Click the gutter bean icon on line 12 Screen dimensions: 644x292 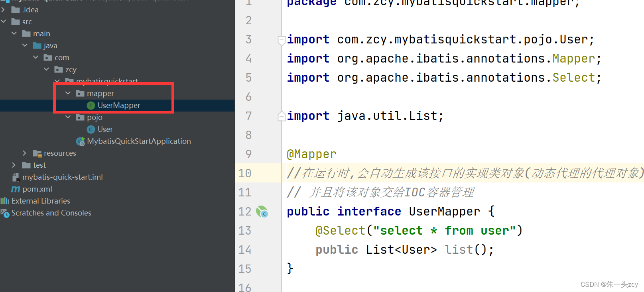click(262, 212)
